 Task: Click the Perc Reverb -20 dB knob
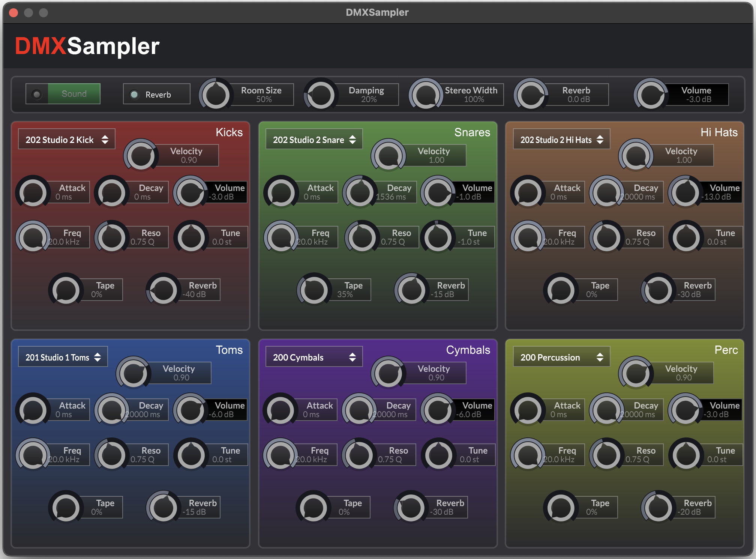click(x=658, y=507)
